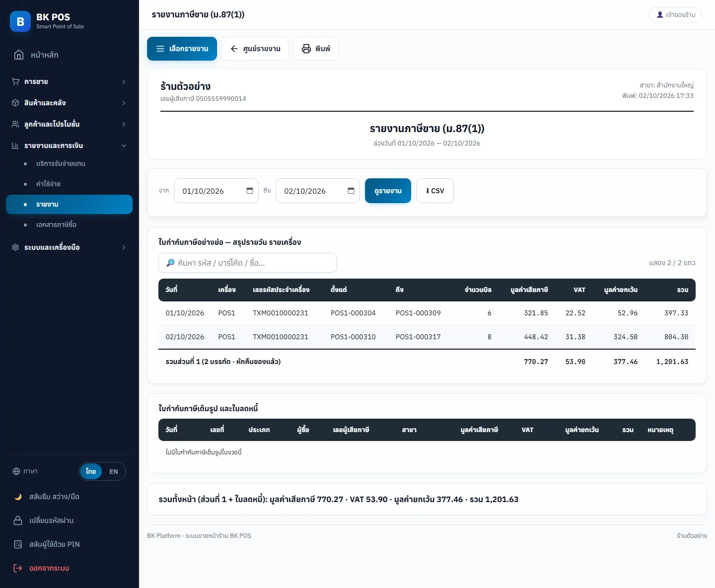This screenshot has height=588, width=715.
Task: Click the search field ค้นหา รหัส / บาร์โค้ด
Action: coord(248,263)
